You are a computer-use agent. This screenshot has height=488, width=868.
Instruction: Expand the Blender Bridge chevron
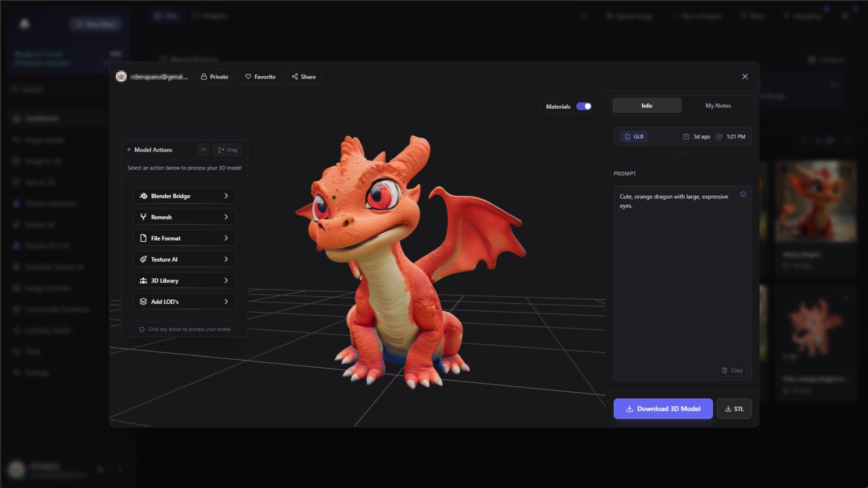point(226,196)
